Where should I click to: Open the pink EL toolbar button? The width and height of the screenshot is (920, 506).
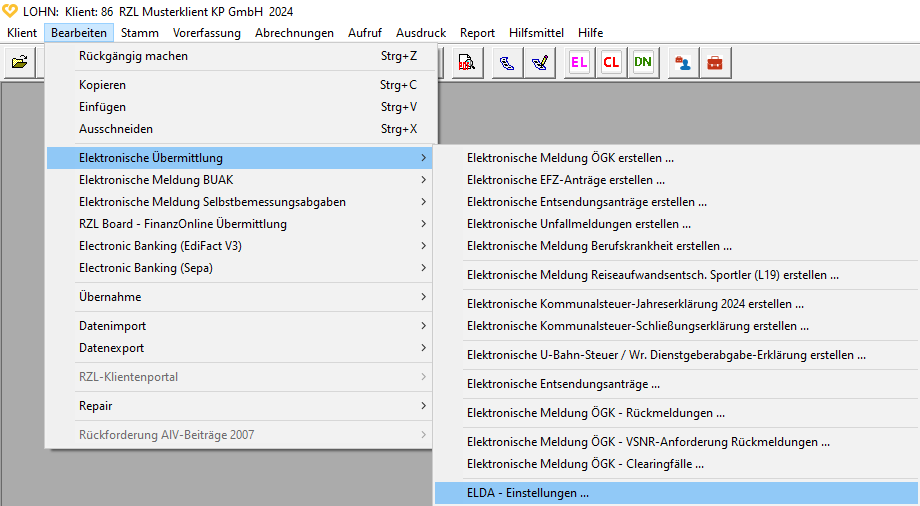click(x=579, y=62)
